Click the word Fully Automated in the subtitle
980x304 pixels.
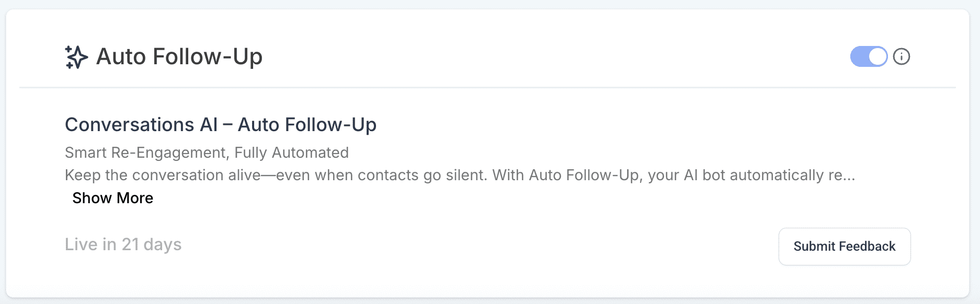[x=291, y=153]
